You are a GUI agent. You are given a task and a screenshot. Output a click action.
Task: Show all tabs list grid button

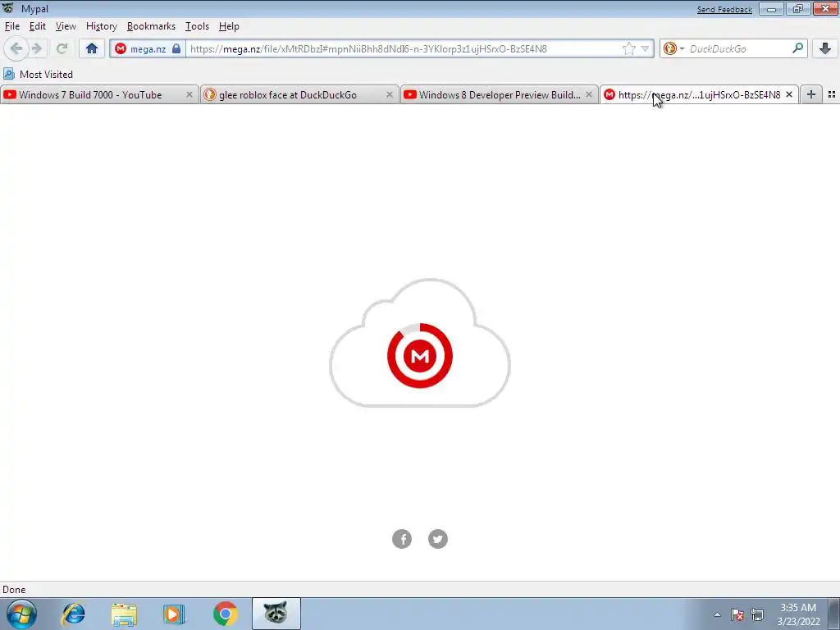[x=832, y=94]
